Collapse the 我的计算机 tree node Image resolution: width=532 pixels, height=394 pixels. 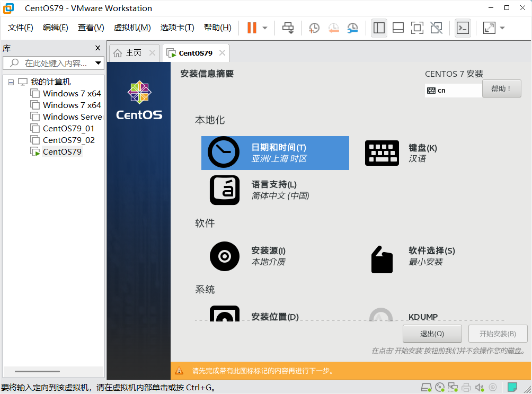tap(11, 82)
